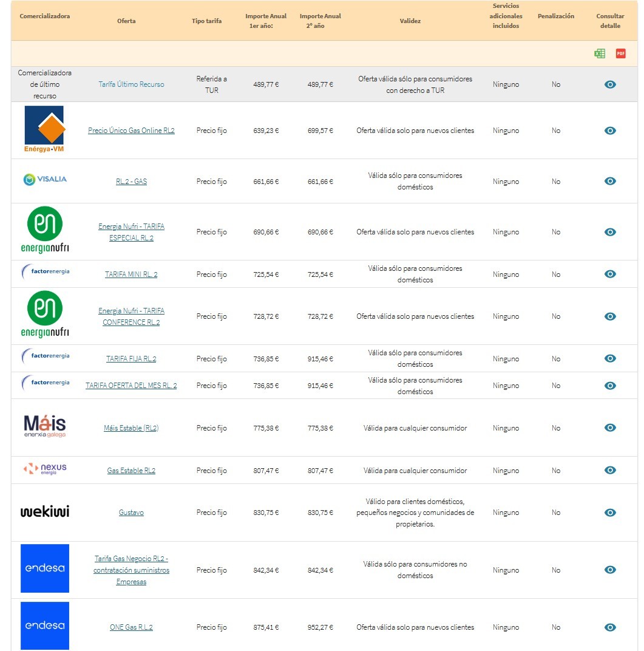Viewport: 644px width, 651px height.
Task: Select the 699,57 € second-year amount
Action: (x=320, y=131)
